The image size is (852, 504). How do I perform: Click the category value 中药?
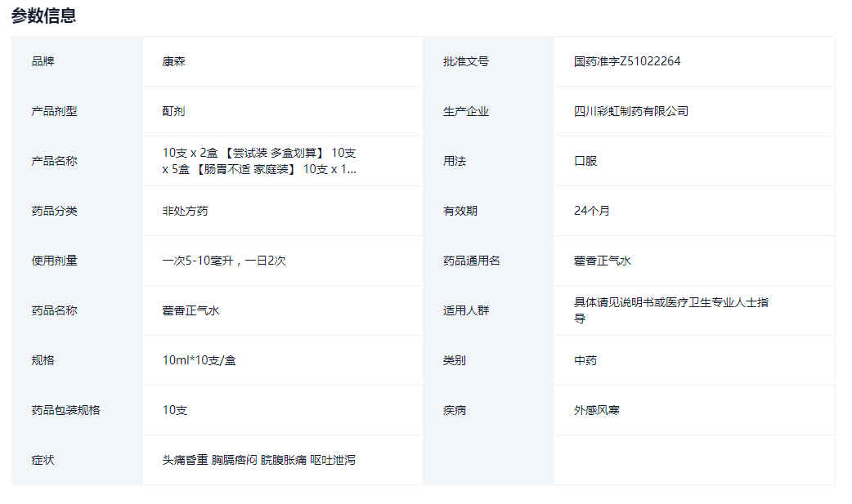[x=585, y=360]
